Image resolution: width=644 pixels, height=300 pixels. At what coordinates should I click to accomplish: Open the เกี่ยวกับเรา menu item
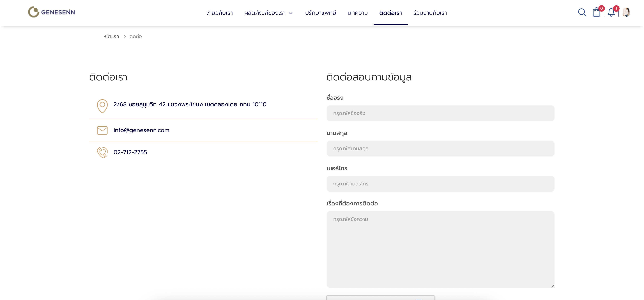pyautogui.click(x=219, y=13)
